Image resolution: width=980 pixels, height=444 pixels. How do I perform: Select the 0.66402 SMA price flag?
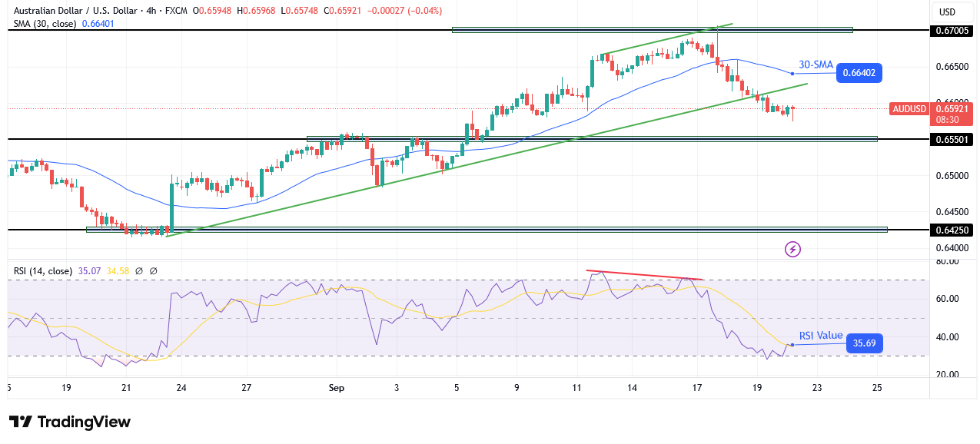point(861,73)
